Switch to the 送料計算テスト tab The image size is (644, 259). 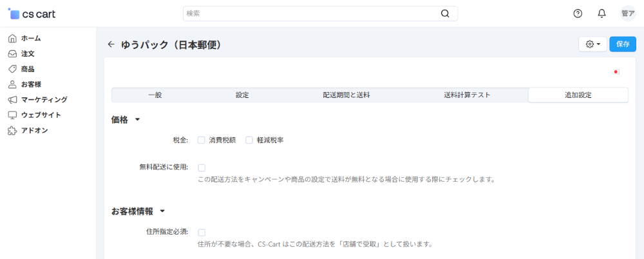[467, 95]
